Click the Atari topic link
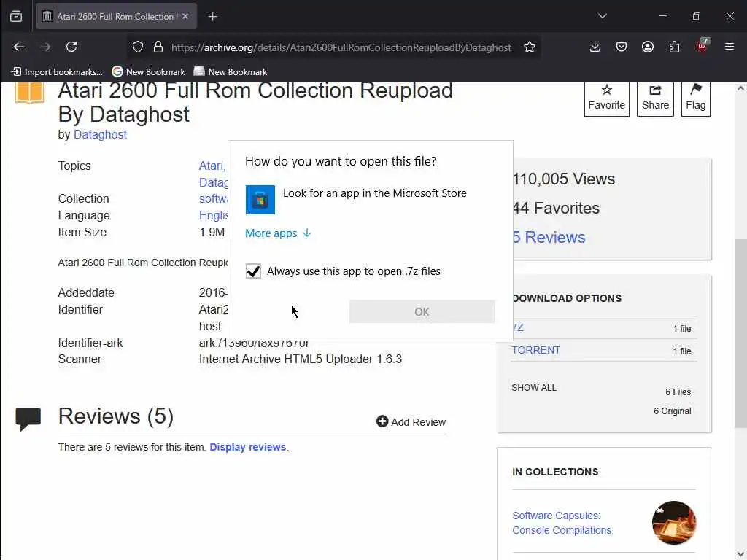Image resolution: width=747 pixels, height=560 pixels. pyautogui.click(x=212, y=166)
